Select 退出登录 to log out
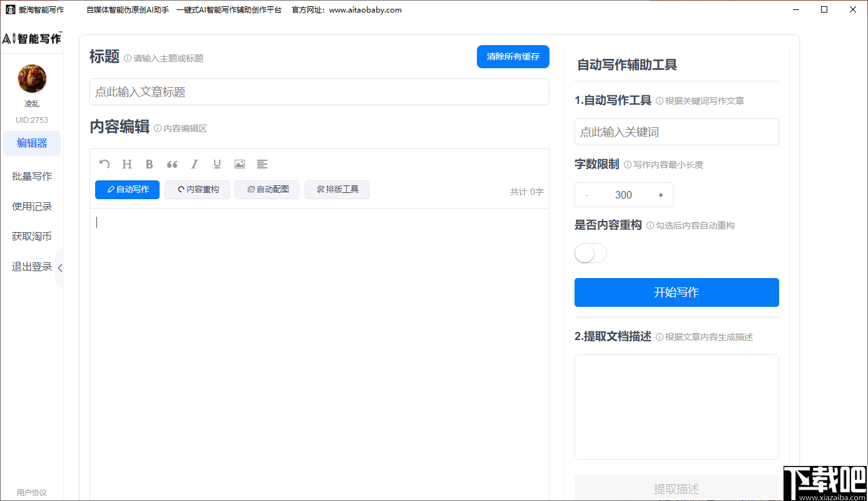This screenshot has width=868, height=501. [32, 267]
